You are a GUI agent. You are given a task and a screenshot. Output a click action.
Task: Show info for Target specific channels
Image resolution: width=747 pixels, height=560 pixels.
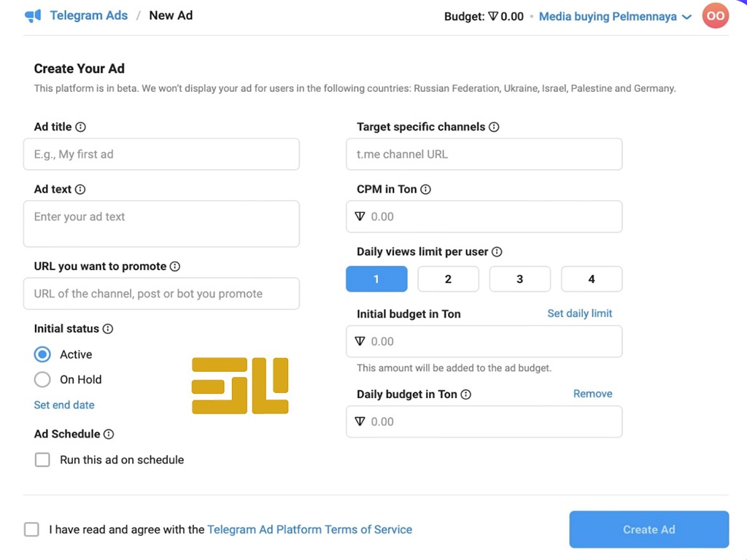(494, 127)
